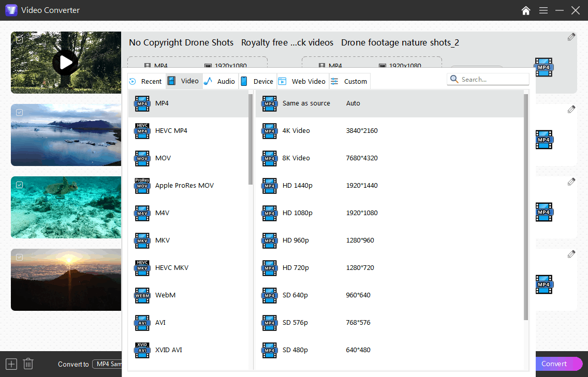Choose SD 480p preset

(389, 350)
